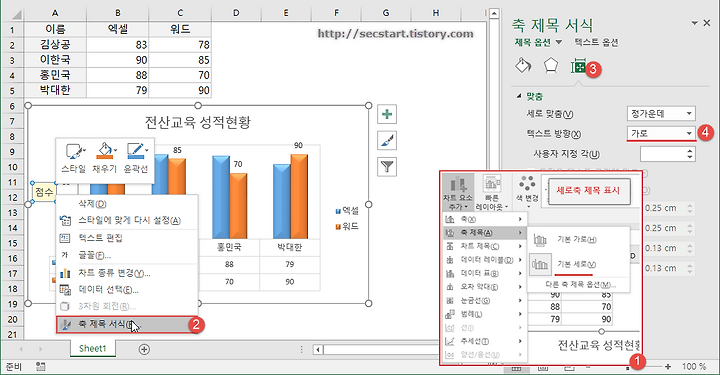Viewport: 720px width, 375px height.
Task: Click the macro record icon in status bar
Action: (x=40, y=366)
